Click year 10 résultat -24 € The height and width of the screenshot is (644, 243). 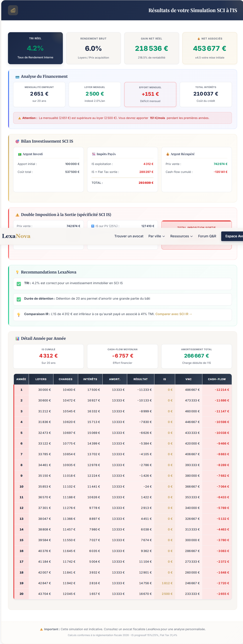click(147, 487)
